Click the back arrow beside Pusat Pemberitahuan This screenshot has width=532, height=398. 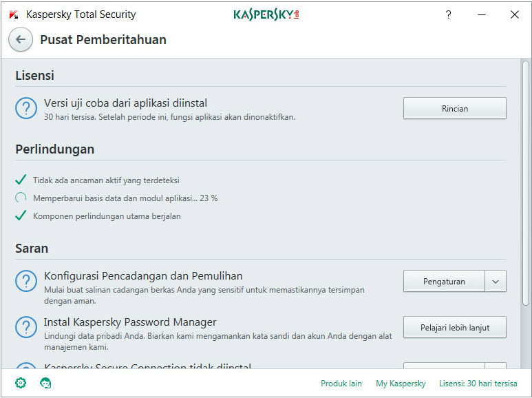[21, 39]
